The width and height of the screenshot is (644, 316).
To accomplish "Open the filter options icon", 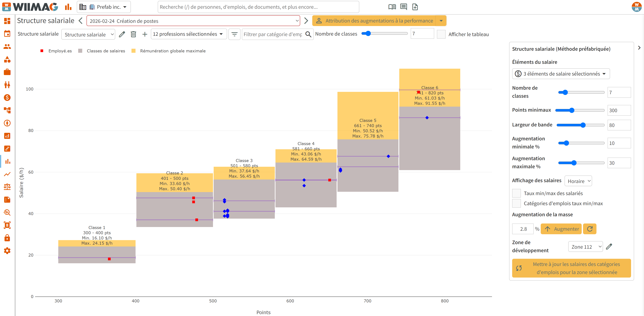I will pos(234,34).
